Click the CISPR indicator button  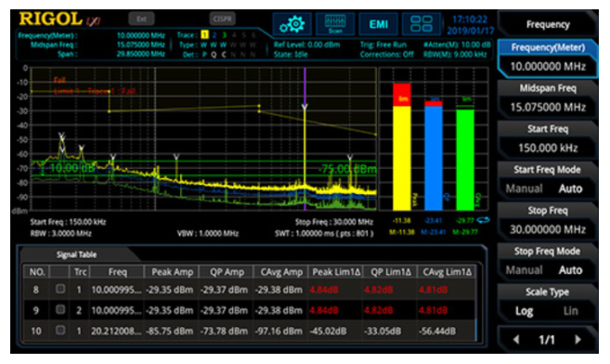click(223, 19)
